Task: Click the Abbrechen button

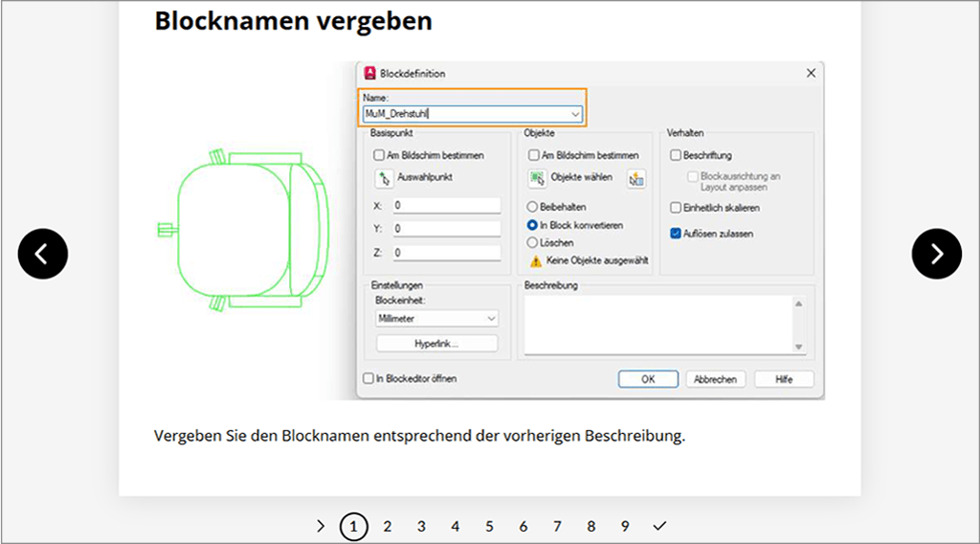Action: 716,379
